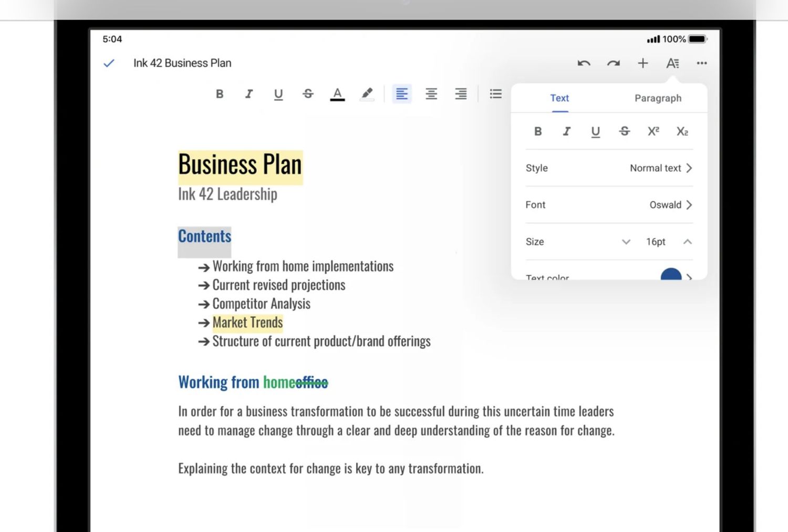Screen dimensions: 788x532
Task: Tap the Explaining the context sentence
Action: point(331,468)
